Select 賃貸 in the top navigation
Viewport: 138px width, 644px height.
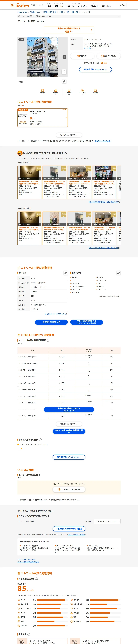(x=49, y=6)
